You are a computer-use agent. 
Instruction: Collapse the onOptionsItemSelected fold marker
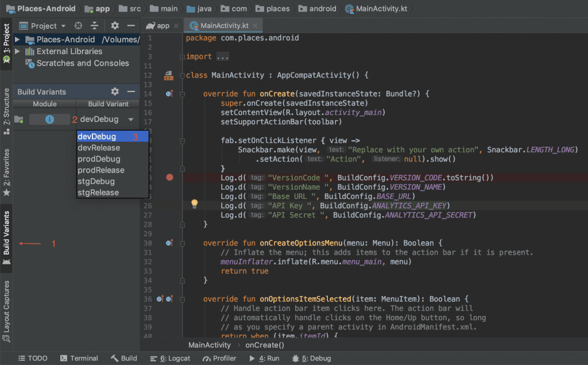point(182,299)
